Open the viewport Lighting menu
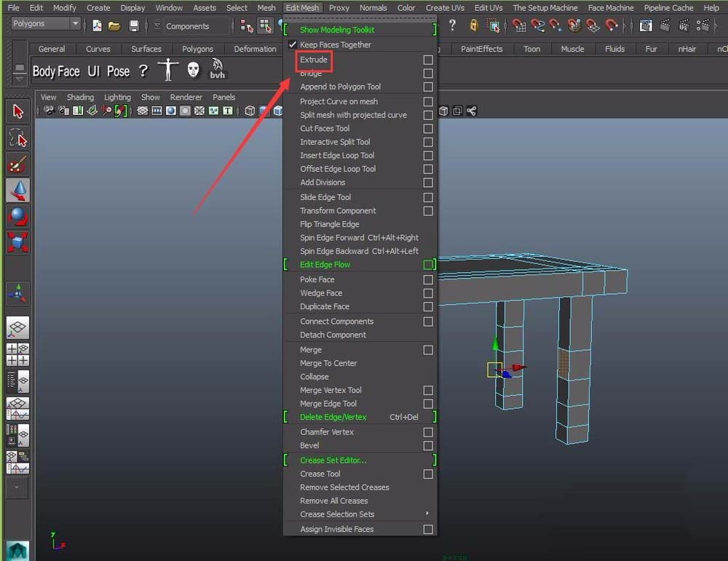728x561 pixels. pos(117,97)
